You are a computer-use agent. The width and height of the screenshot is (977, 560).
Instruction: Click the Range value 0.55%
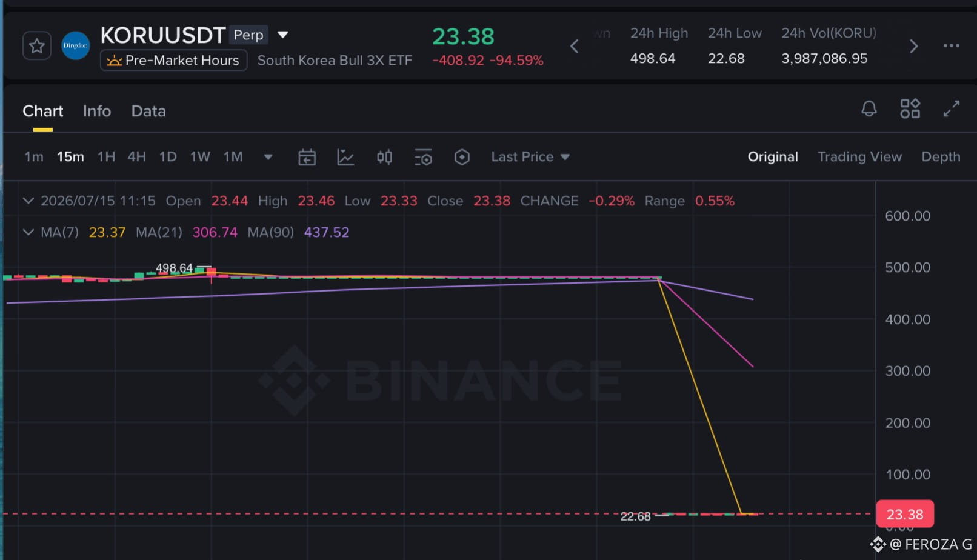(715, 201)
